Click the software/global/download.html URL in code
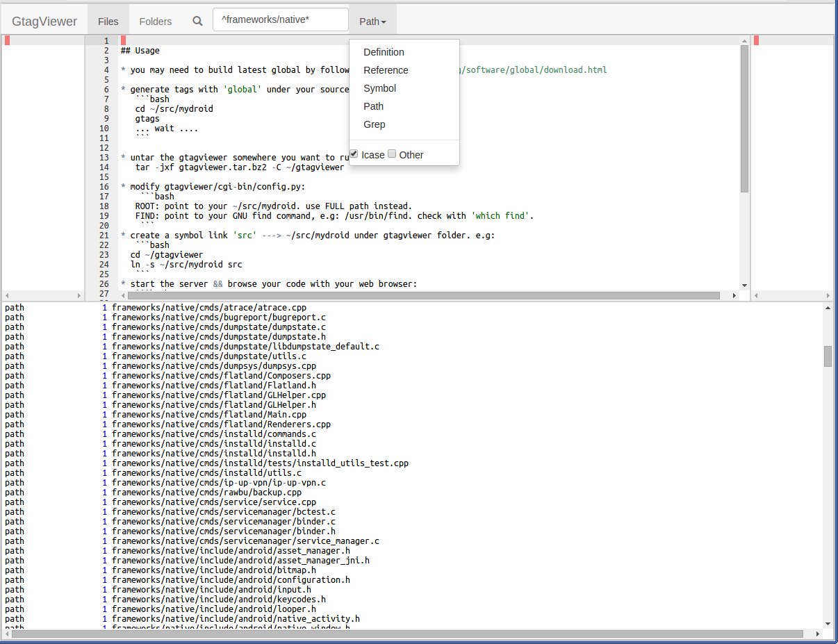 [x=534, y=69]
